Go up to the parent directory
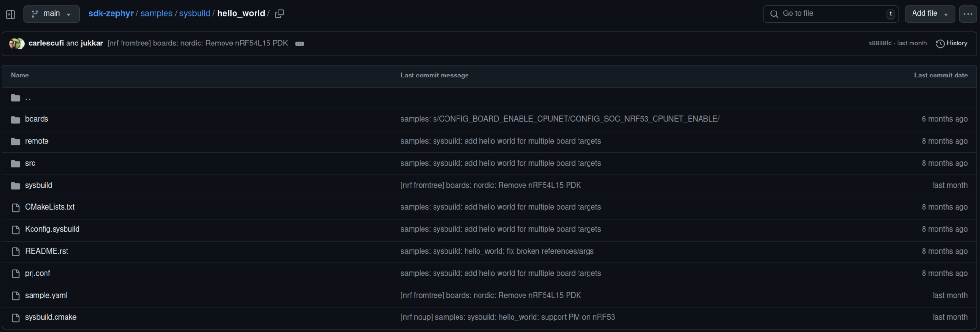Viewport: 980px width, 332px height. 28,98
